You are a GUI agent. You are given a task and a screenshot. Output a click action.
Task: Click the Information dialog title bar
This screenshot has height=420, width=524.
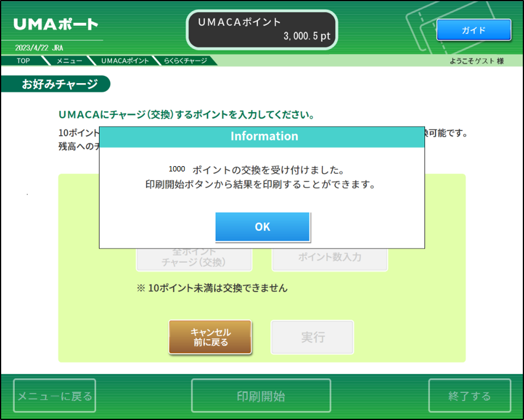pyautogui.click(x=263, y=136)
